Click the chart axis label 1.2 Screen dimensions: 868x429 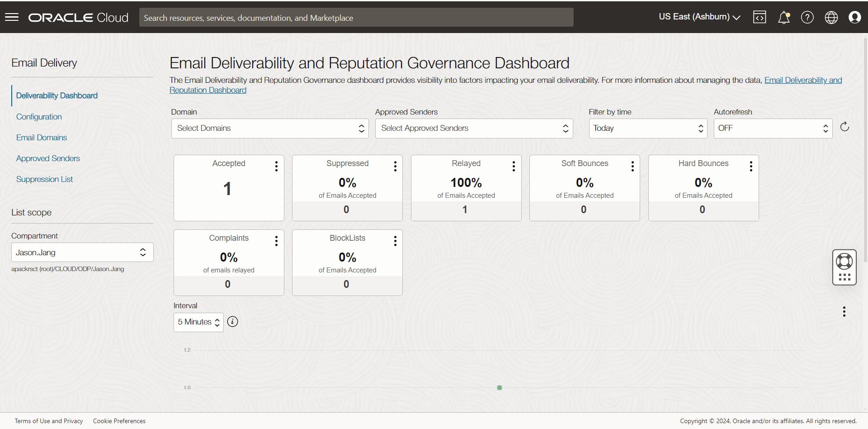(x=187, y=350)
